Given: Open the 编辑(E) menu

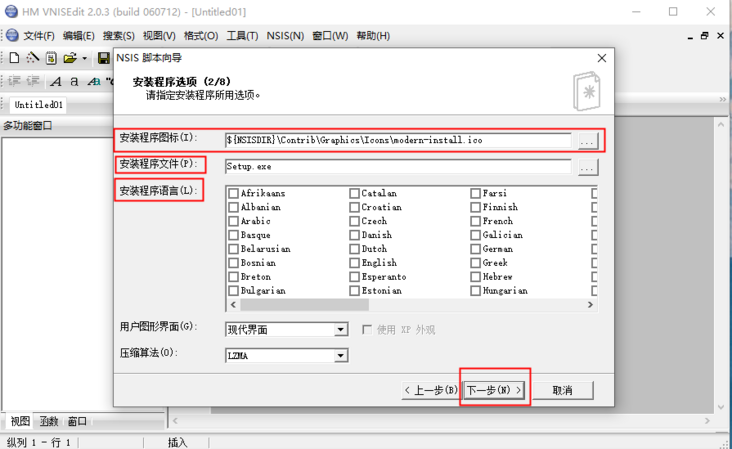Looking at the screenshot, I should [78, 36].
